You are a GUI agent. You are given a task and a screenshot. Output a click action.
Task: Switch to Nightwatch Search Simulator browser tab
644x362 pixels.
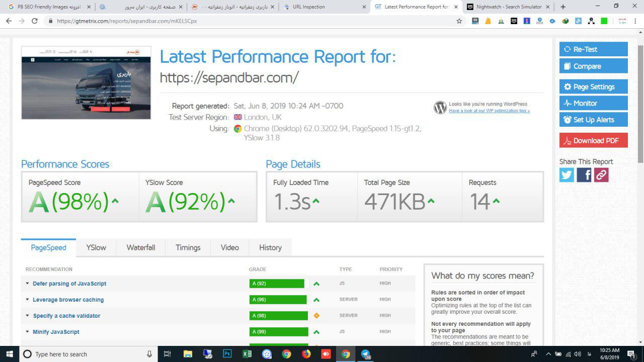(509, 7)
